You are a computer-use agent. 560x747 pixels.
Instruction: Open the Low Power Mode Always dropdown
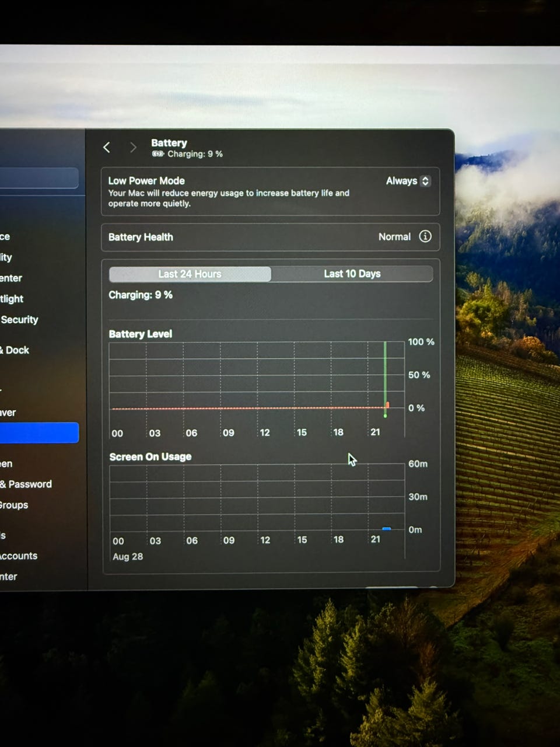pos(408,181)
